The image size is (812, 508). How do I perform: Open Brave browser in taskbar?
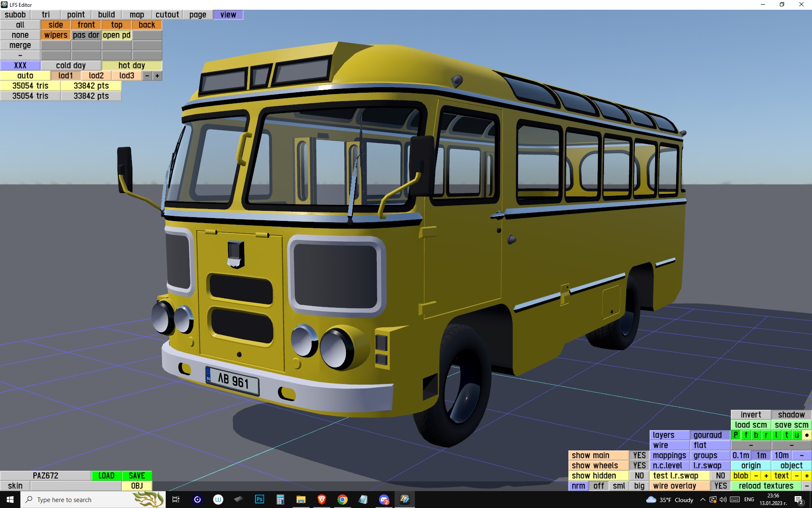coord(322,500)
